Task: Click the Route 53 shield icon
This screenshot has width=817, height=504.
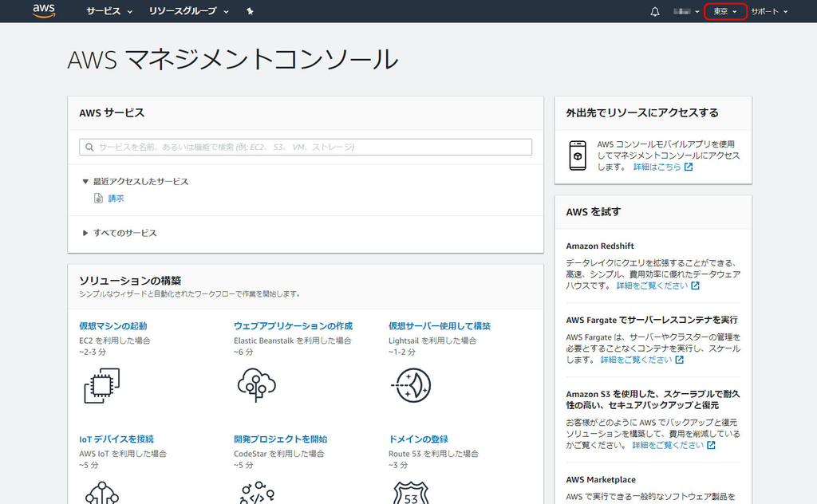Action: (411, 493)
